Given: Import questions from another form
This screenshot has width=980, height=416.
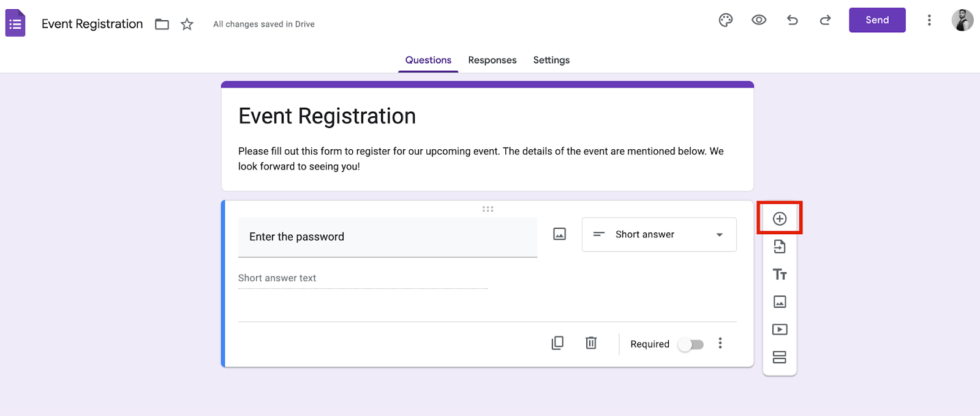Looking at the screenshot, I should (780, 247).
